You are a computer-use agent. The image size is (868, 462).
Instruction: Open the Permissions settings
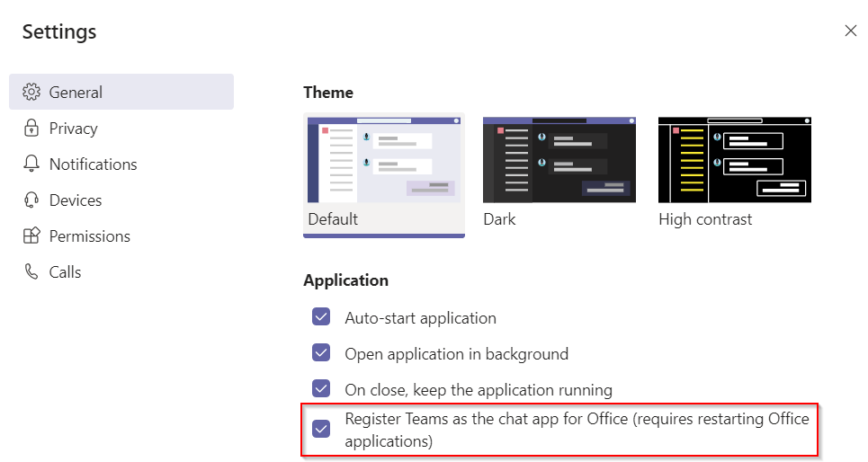click(121, 235)
